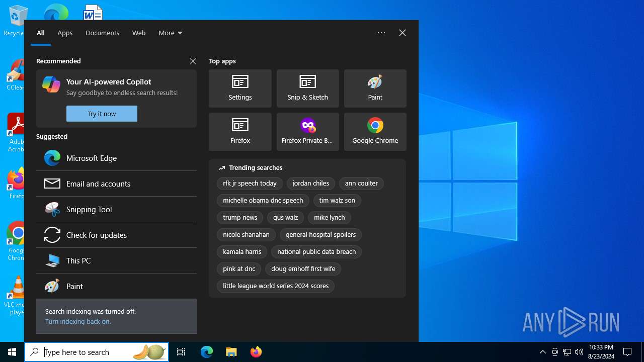Select 'national public data breach' trending search
The height and width of the screenshot is (362, 644).
click(316, 251)
